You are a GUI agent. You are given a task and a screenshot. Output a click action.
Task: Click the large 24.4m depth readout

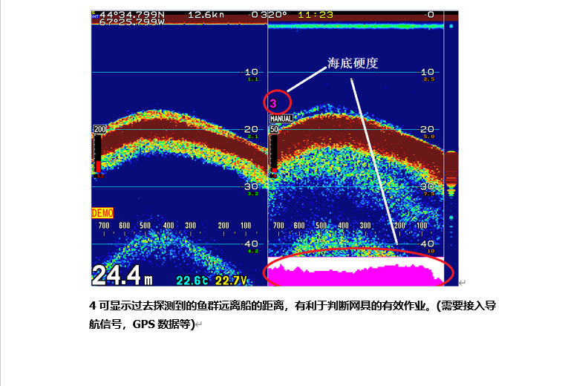[x=122, y=275]
